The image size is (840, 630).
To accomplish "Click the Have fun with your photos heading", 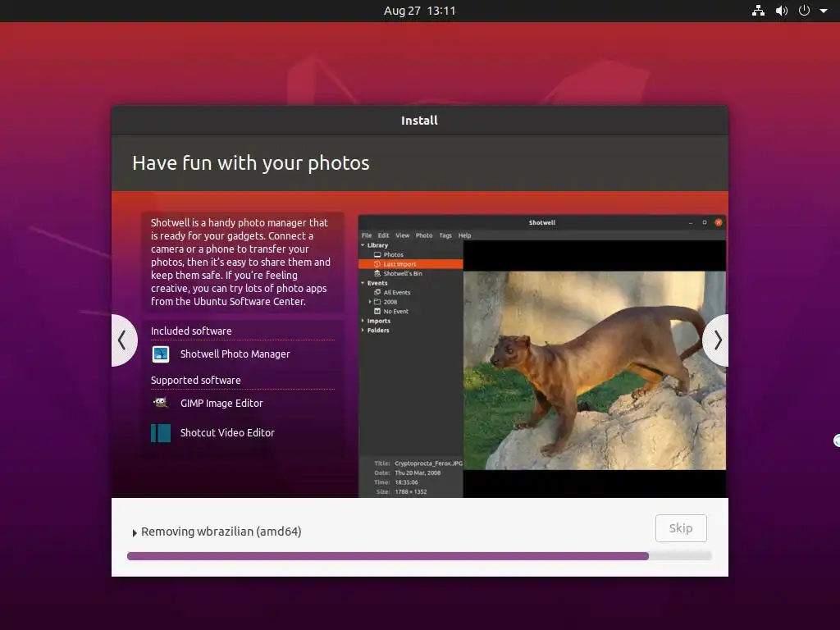I will click(251, 163).
